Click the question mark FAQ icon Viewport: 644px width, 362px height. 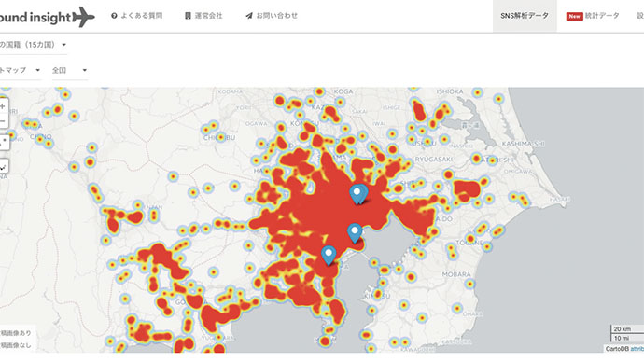(114, 16)
